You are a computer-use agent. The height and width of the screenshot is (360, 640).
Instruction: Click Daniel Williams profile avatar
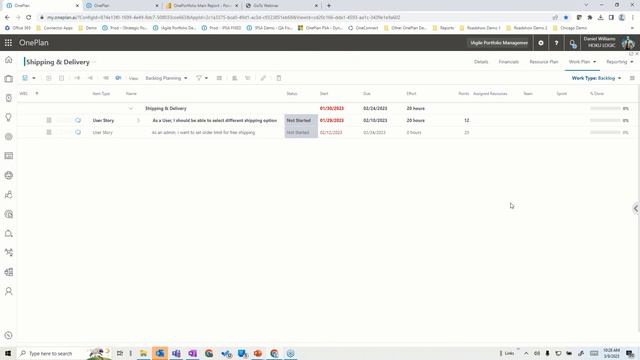pos(628,42)
